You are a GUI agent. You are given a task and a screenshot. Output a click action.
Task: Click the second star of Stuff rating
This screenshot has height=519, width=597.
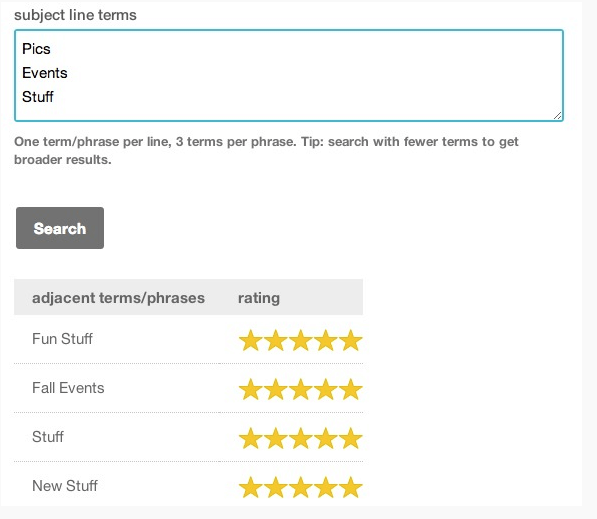click(276, 438)
